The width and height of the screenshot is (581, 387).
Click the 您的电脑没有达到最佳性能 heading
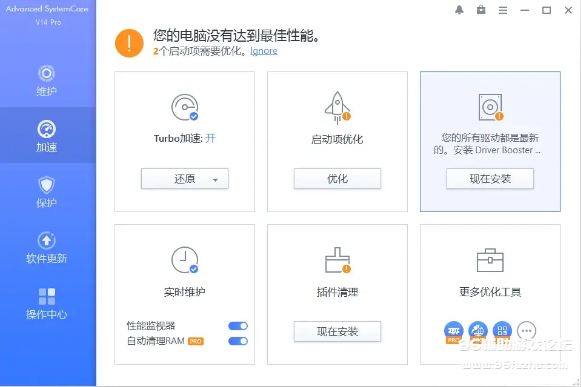236,36
